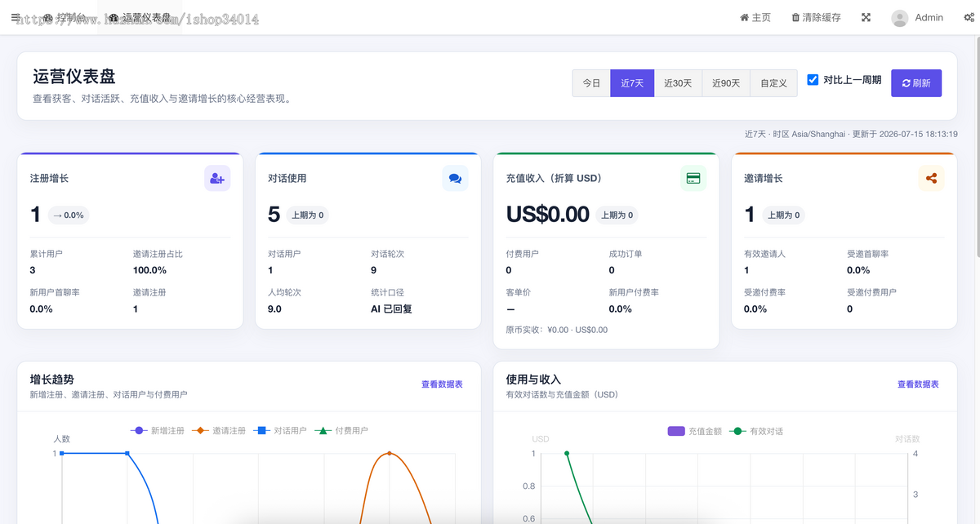
Task: Enter fullscreen with the expand arrows icon
Action: (866, 17)
